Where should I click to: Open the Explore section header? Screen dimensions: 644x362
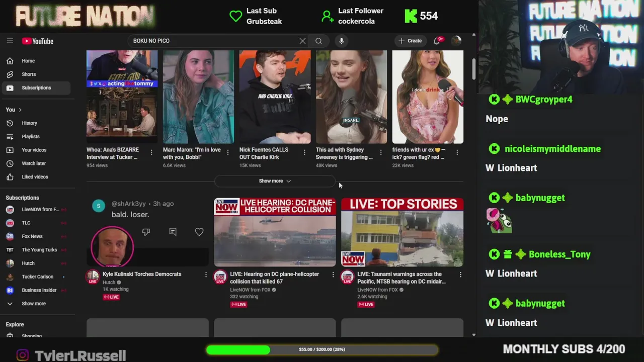pos(15,325)
